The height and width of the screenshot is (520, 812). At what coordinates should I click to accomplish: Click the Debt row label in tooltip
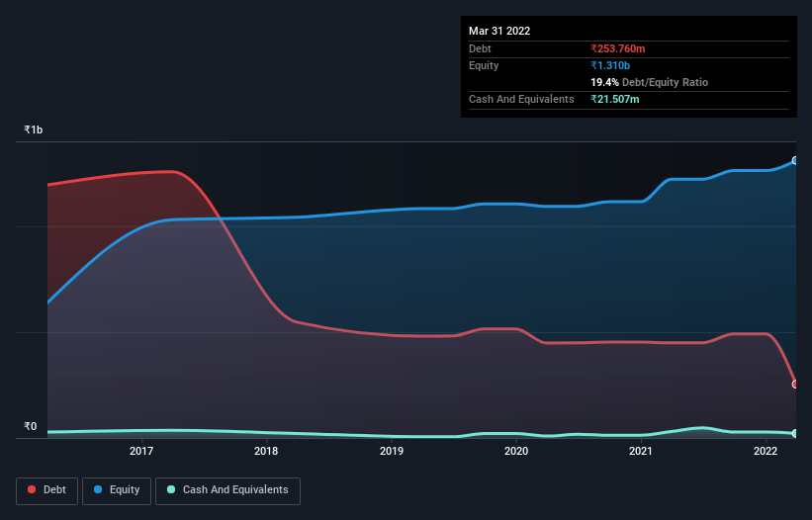click(480, 48)
